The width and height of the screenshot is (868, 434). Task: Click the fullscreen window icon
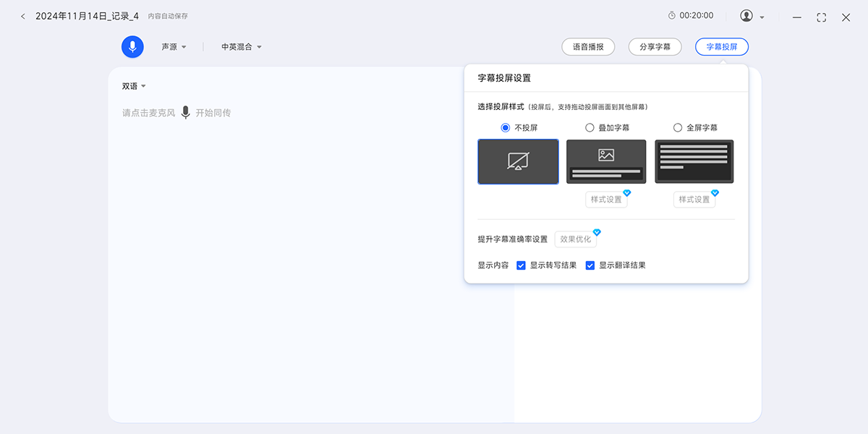(x=821, y=17)
